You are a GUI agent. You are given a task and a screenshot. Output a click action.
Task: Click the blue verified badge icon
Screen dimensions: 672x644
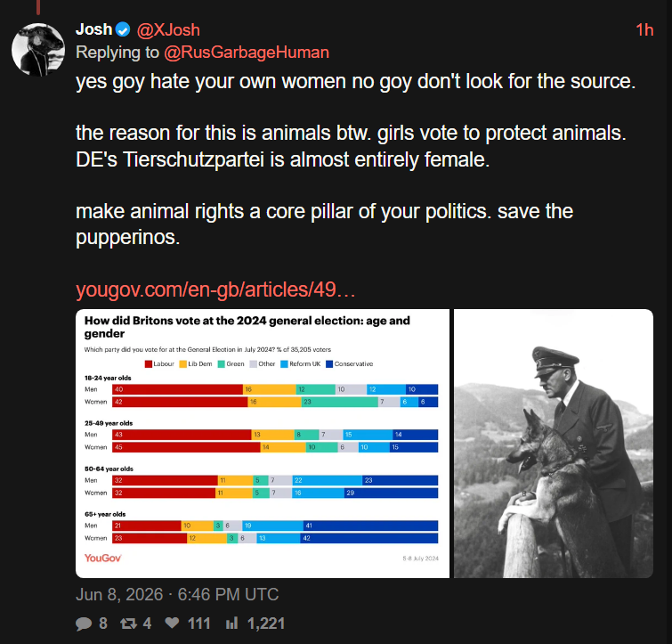click(x=123, y=29)
